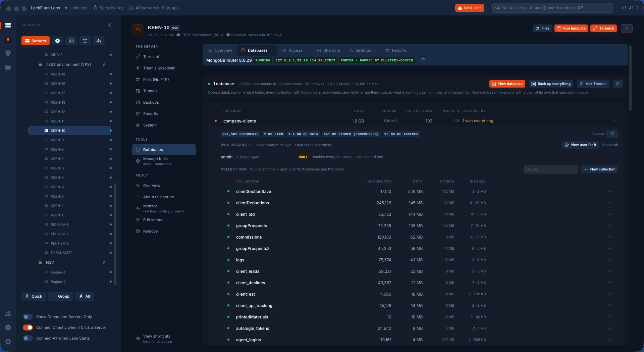This screenshot has width=644, height=352.
Task: Open System in server menu
Action: tap(164, 125)
